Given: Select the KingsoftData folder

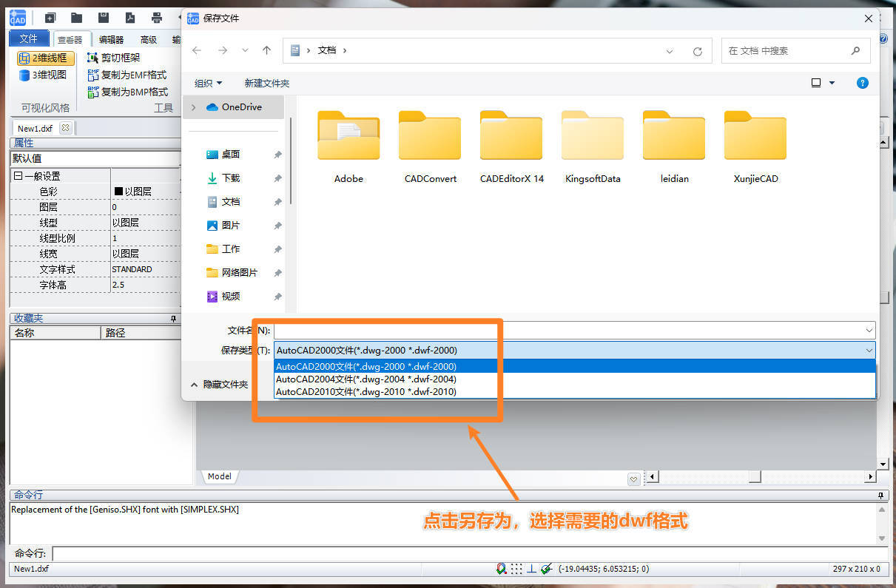Looking at the screenshot, I should point(593,147).
